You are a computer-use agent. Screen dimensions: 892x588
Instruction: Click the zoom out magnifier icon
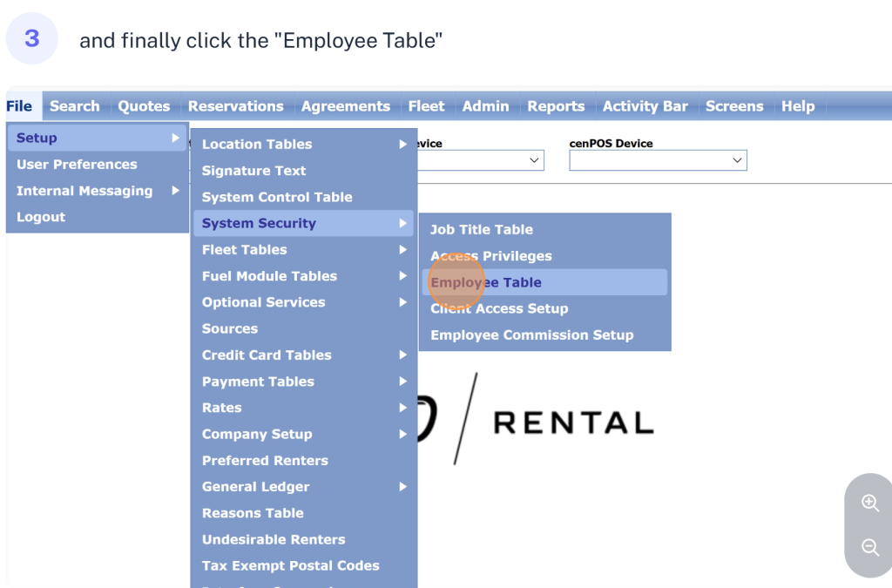(869, 547)
